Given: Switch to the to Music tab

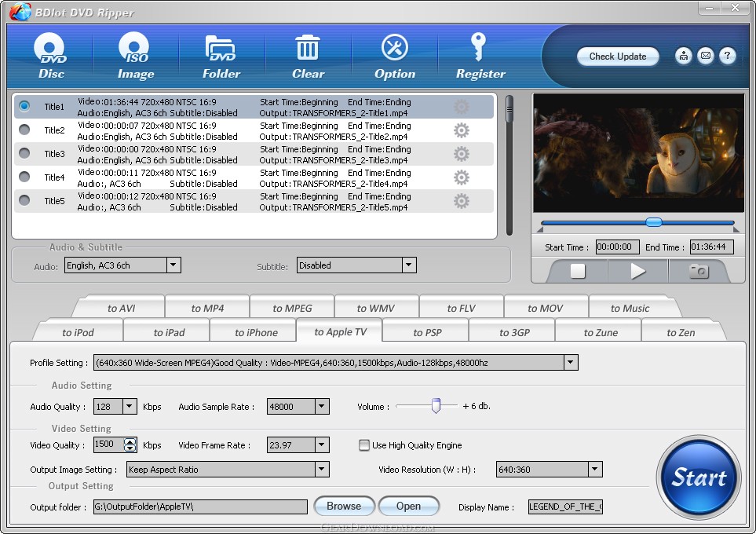Looking at the screenshot, I should click(x=630, y=309).
